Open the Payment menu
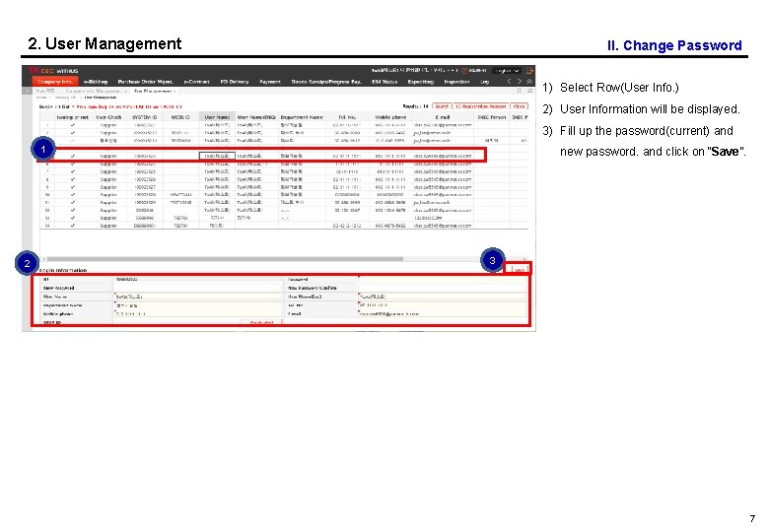 point(270,82)
